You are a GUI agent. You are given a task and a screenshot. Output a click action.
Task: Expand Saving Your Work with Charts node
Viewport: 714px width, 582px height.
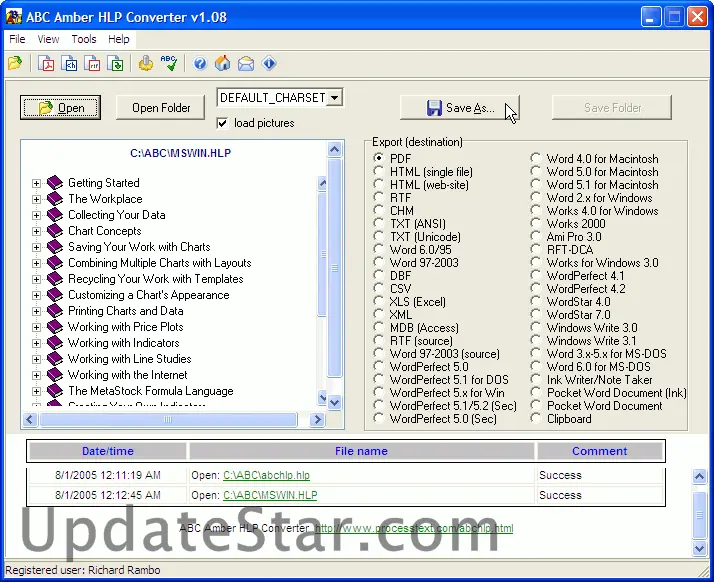point(36,247)
